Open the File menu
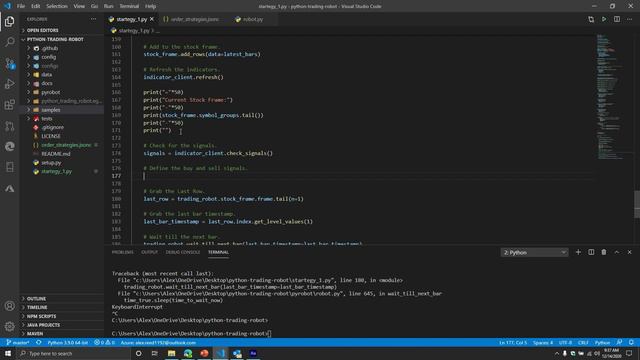640x360 pixels. [x=21, y=6]
